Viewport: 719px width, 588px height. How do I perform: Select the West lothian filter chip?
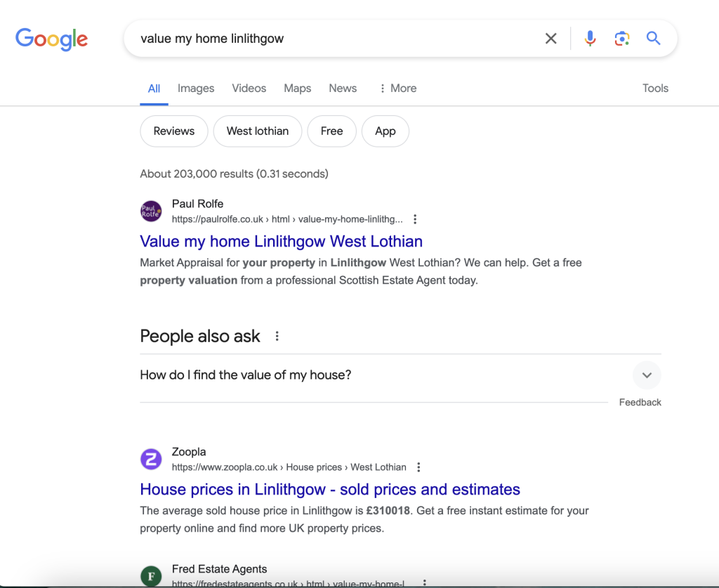258,131
